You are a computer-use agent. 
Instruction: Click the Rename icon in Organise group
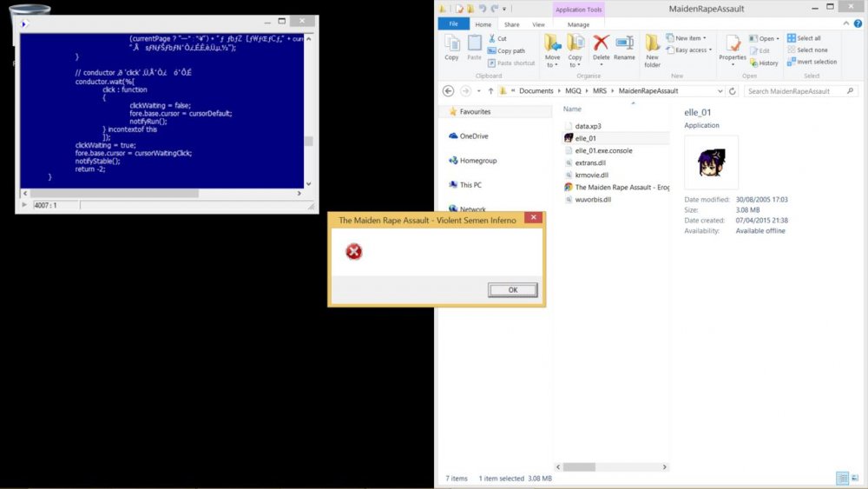(624, 43)
